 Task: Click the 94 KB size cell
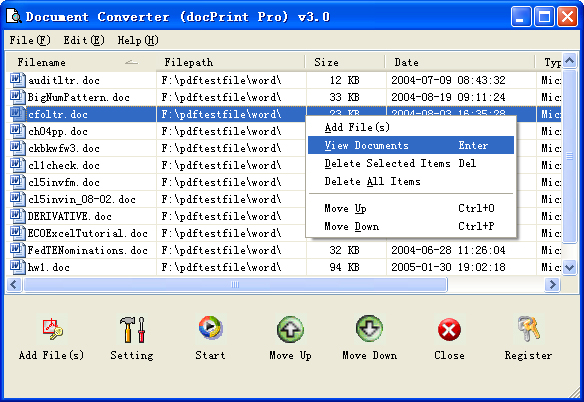click(344, 267)
